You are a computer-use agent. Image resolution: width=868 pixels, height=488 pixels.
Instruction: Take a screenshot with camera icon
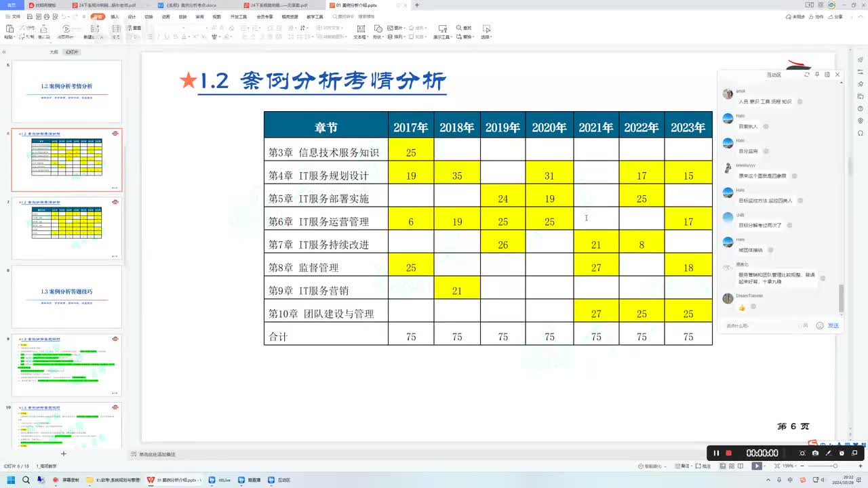click(x=815, y=453)
